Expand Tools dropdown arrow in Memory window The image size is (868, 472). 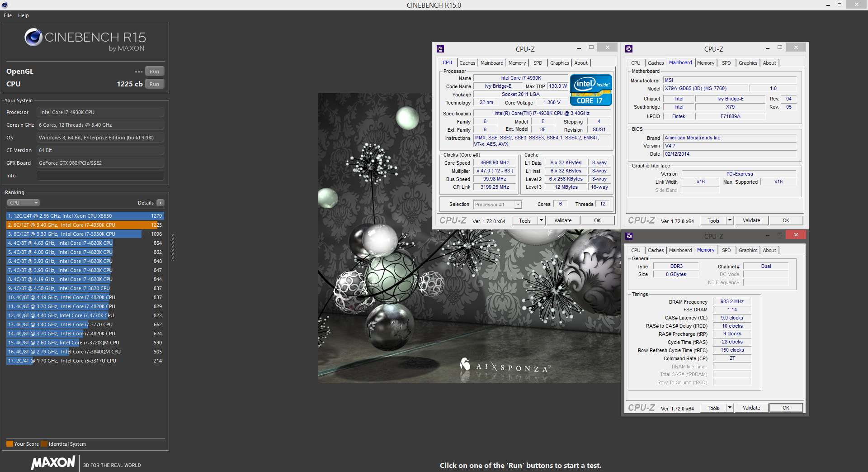pyautogui.click(x=730, y=408)
